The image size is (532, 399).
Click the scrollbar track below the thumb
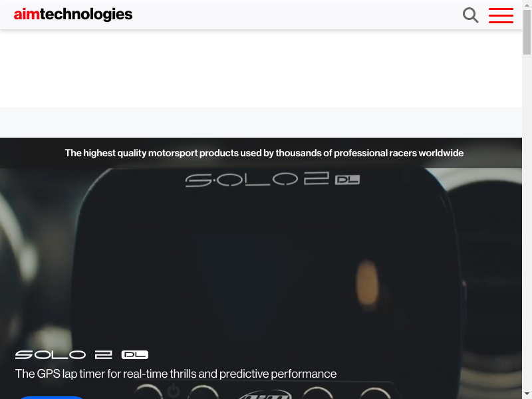tap(527, 221)
